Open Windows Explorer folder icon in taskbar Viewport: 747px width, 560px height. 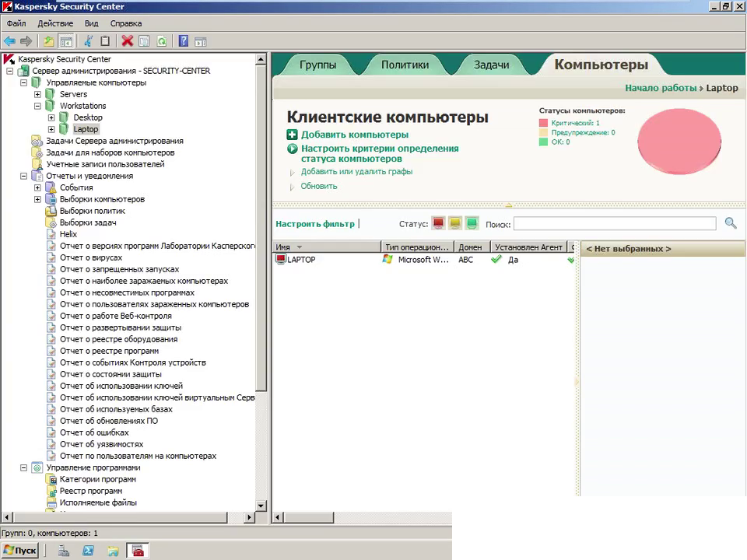tap(113, 551)
